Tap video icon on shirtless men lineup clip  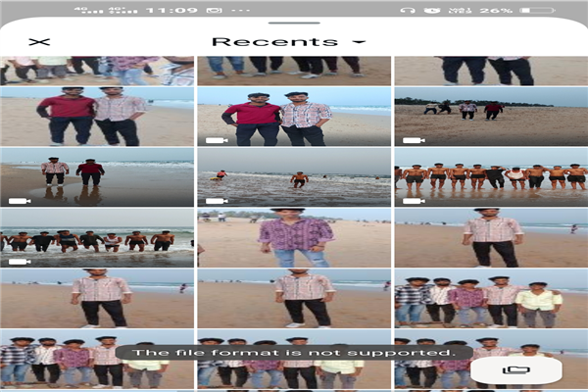[410, 200]
